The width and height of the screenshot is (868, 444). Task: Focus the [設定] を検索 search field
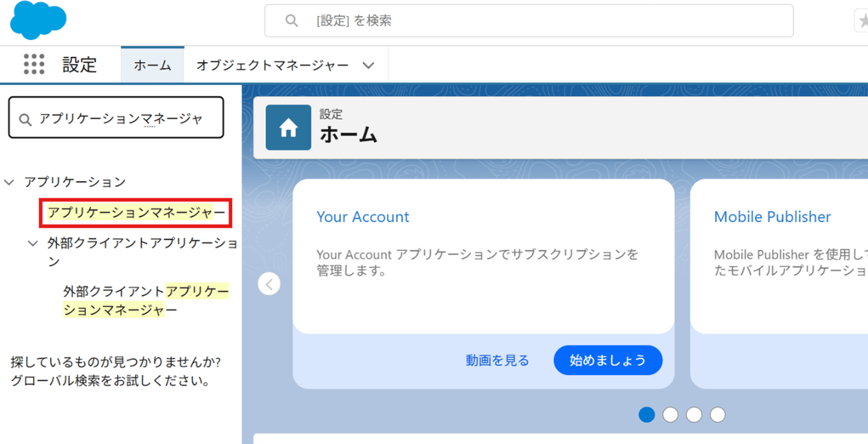[529, 21]
